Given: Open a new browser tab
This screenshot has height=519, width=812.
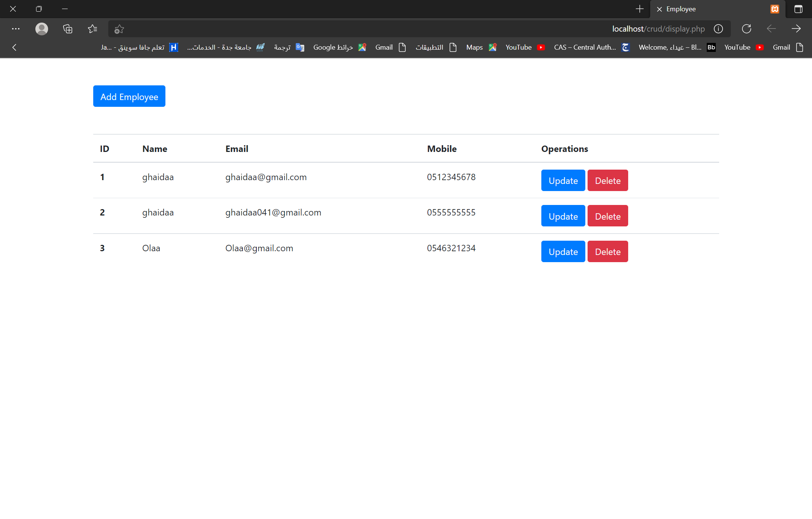Looking at the screenshot, I should (x=639, y=9).
